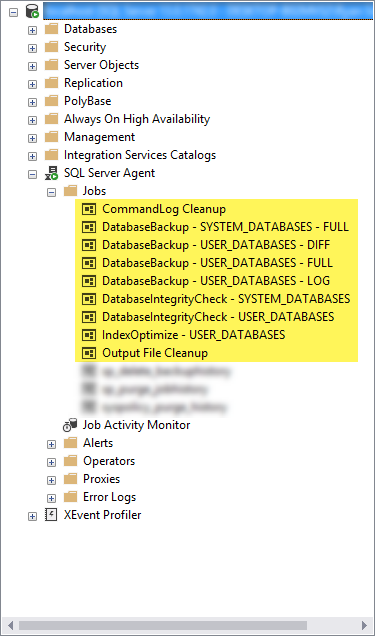Click the horizontal scrollbar thumb
375x636 pixels.
163,625
